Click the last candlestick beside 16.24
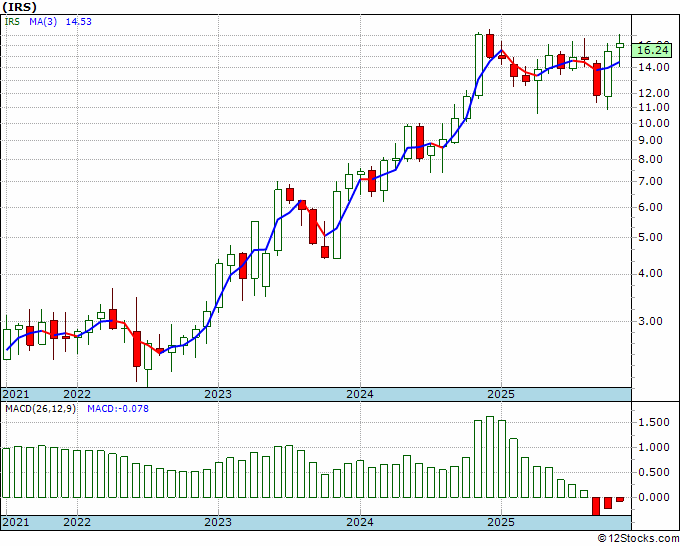Image resolution: width=680 pixels, height=546 pixels. 620,44
